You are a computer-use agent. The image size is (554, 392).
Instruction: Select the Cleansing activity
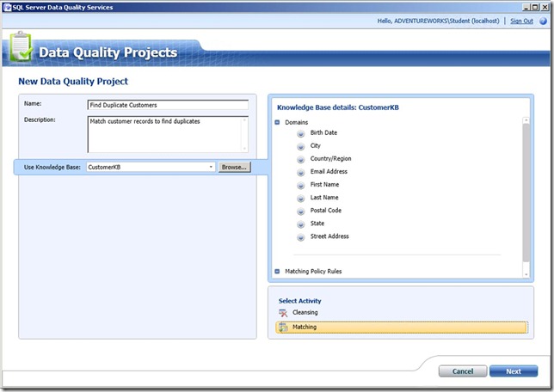point(305,313)
